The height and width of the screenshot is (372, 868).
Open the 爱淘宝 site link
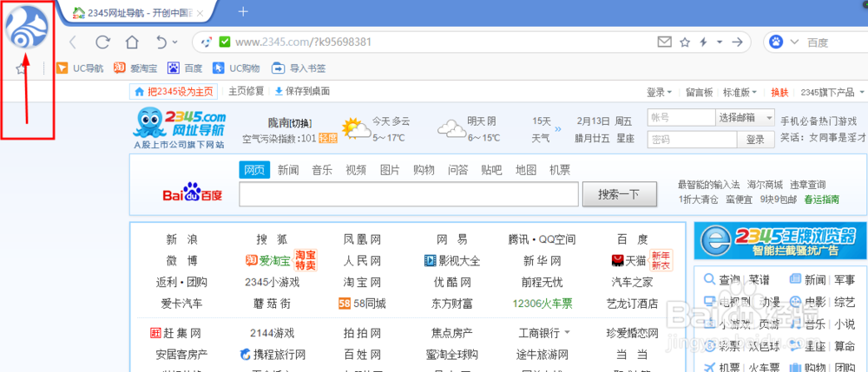[x=268, y=260]
